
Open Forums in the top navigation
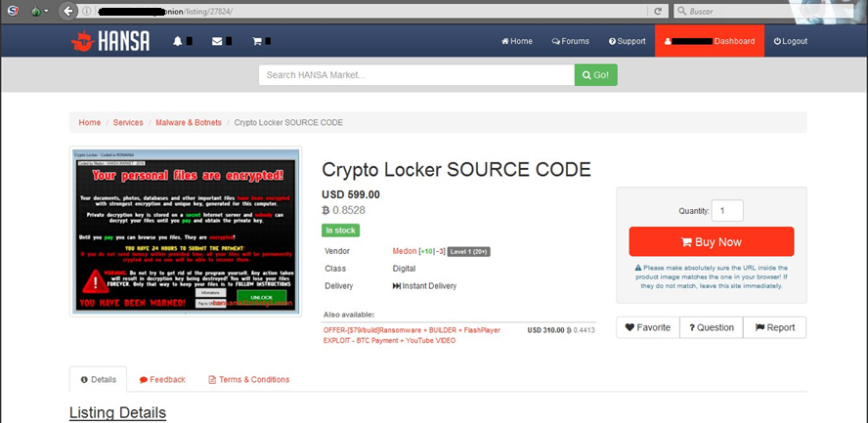(x=571, y=41)
